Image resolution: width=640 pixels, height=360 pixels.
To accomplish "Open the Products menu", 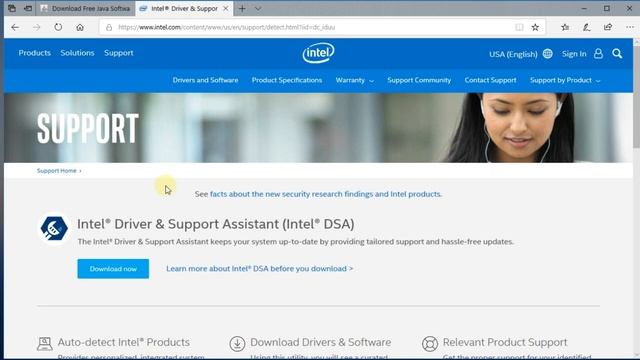I will tap(35, 53).
